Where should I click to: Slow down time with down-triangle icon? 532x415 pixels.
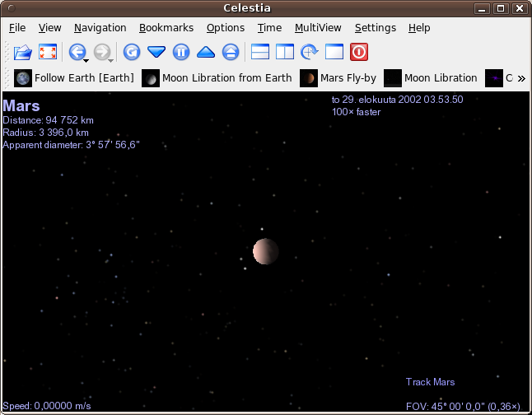point(156,53)
